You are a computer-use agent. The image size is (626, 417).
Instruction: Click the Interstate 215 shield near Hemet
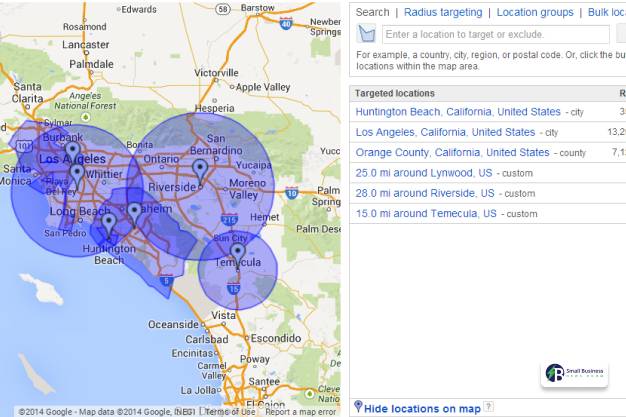(229, 219)
